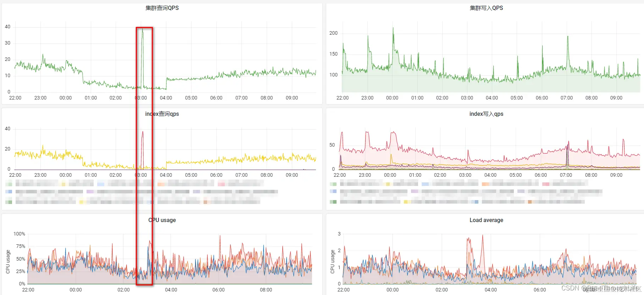Click the 3 label on Load average axis
The image size is (644, 295).
click(x=339, y=234)
